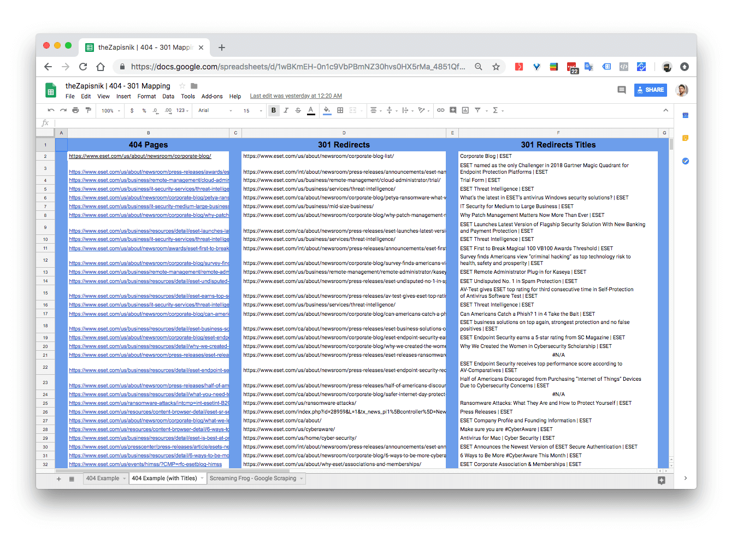The height and width of the screenshot is (560, 737).
Task: Open link eset.com/us/about/newsroom/corporate-blog/ in row 2
Action: pyautogui.click(x=140, y=156)
